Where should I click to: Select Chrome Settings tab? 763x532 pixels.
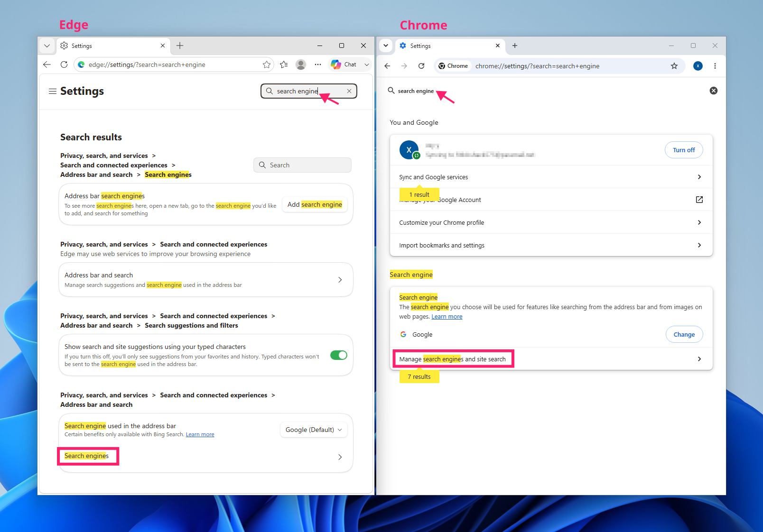coord(449,46)
